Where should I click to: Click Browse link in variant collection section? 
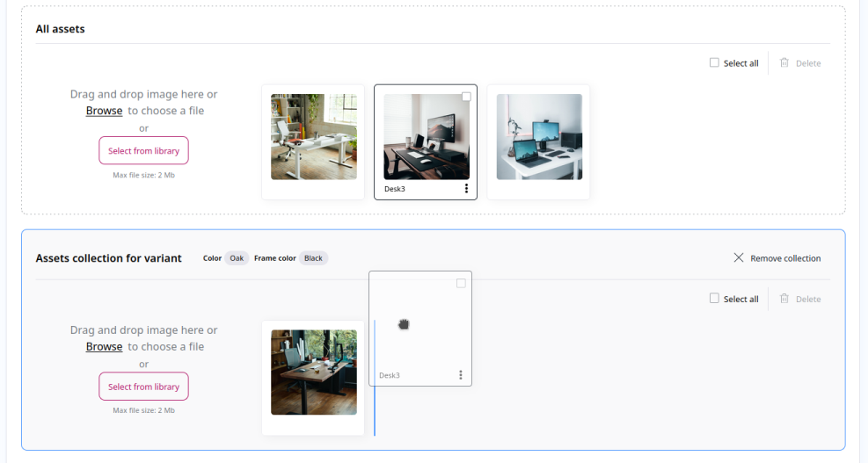(104, 347)
